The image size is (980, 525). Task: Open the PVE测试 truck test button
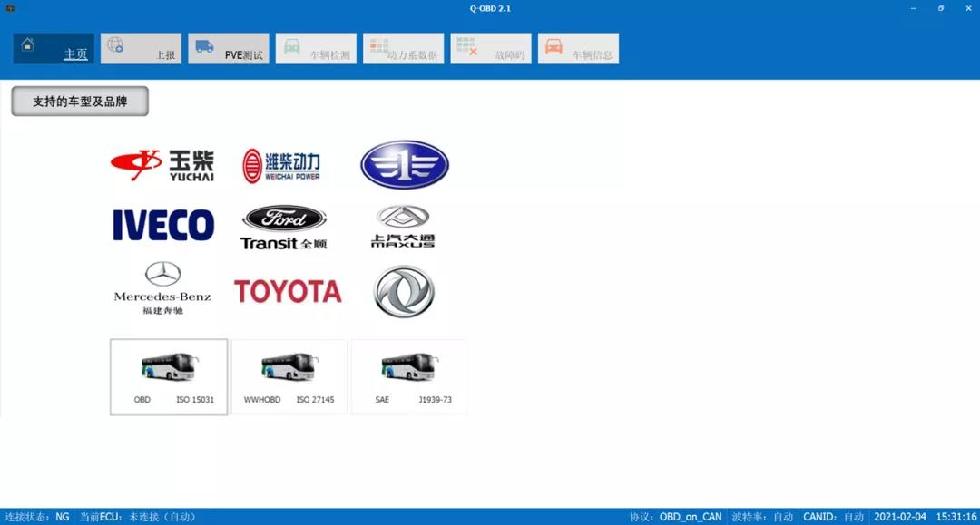click(x=228, y=48)
